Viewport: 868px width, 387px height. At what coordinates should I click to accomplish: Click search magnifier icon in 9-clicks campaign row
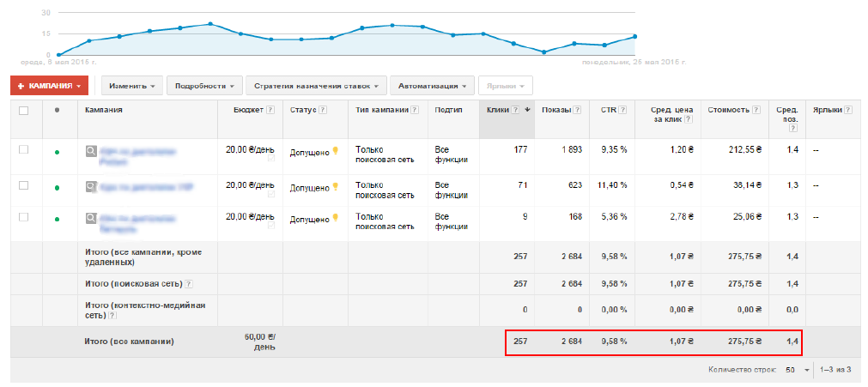90,219
